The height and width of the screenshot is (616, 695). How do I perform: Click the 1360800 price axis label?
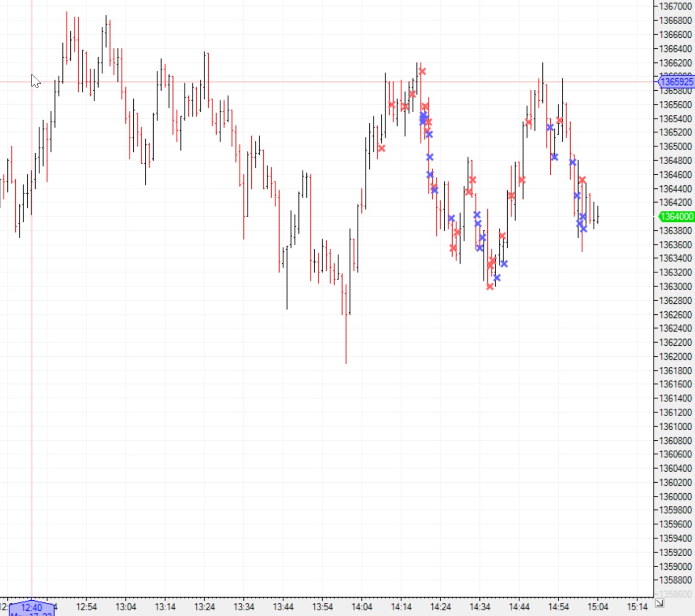(676, 441)
